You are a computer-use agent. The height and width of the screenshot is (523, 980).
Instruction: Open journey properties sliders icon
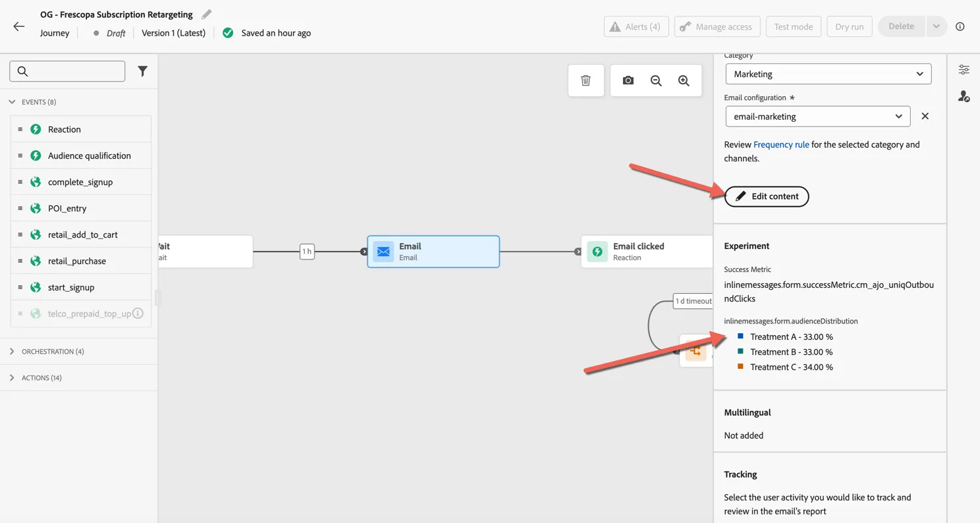point(964,70)
